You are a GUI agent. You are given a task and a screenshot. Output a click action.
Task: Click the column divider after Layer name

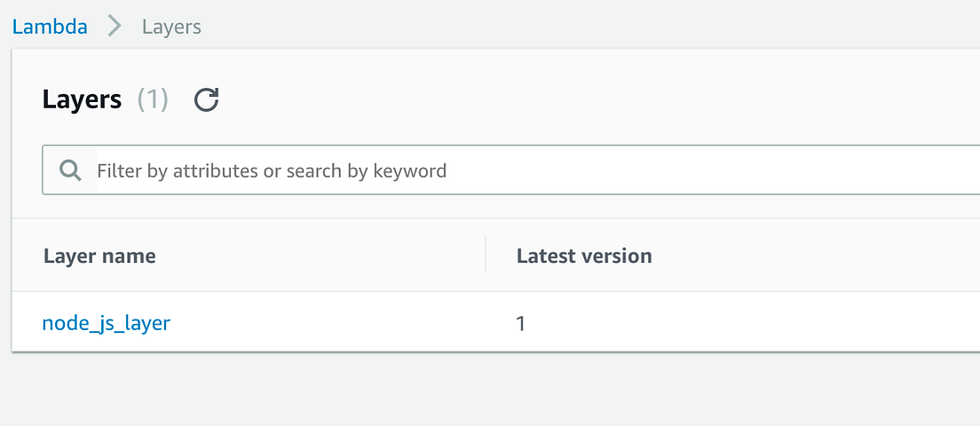(x=486, y=256)
